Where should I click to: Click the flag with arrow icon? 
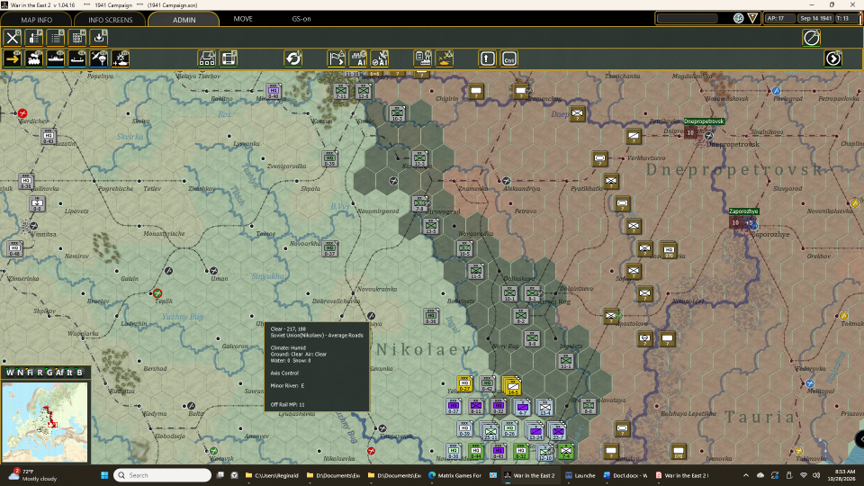click(x=337, y=58)
